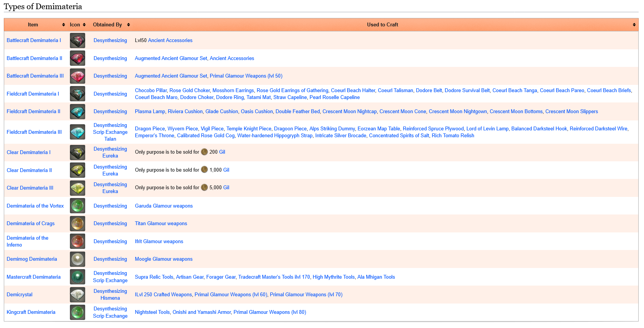The image size is (644, 328).
Task: Click the Gil link after 200
Action: tap(222, 152)
